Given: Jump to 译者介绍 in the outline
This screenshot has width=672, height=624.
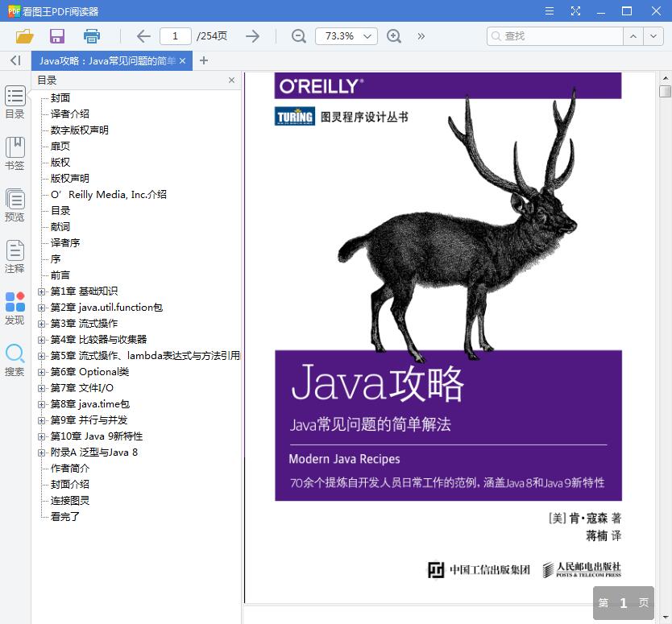Looking at the screenshot, I should point(70,114).
